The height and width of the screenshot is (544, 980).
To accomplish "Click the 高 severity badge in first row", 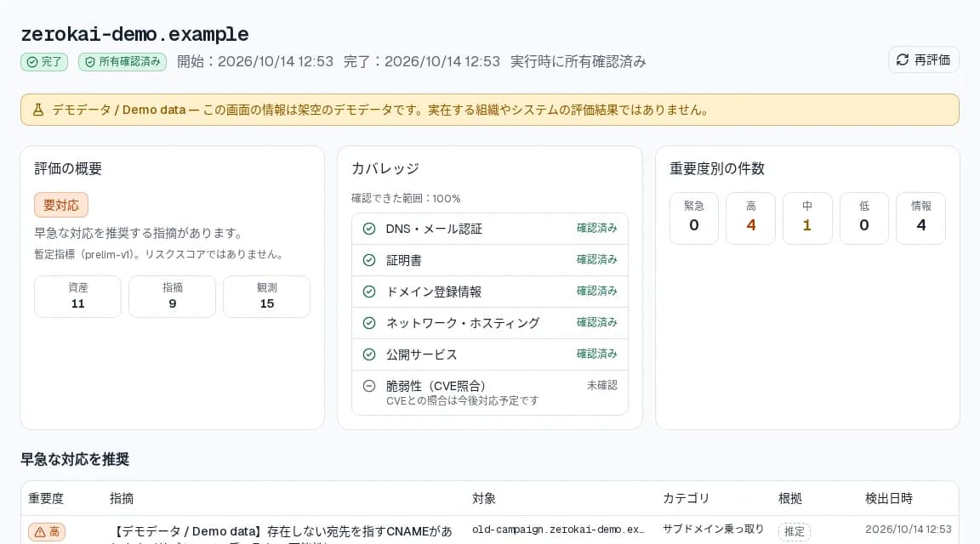I will 47,531.
